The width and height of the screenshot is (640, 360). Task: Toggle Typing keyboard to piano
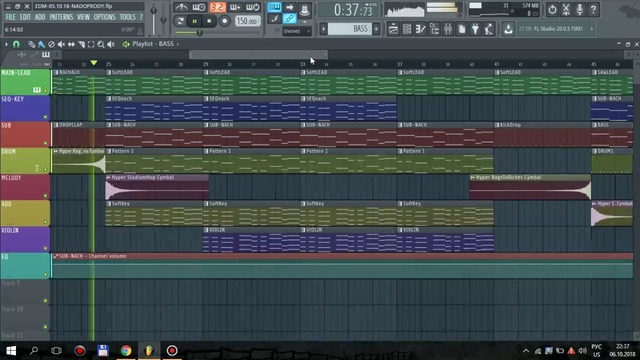pyautogui.click(x=274, y=7)
